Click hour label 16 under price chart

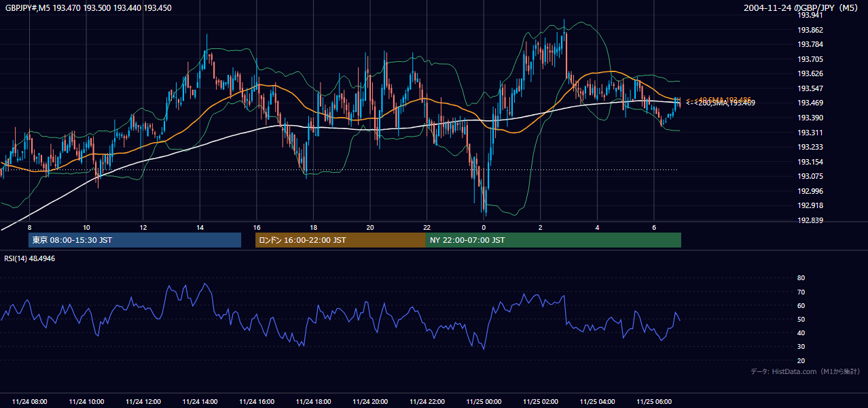pos(256,227)
